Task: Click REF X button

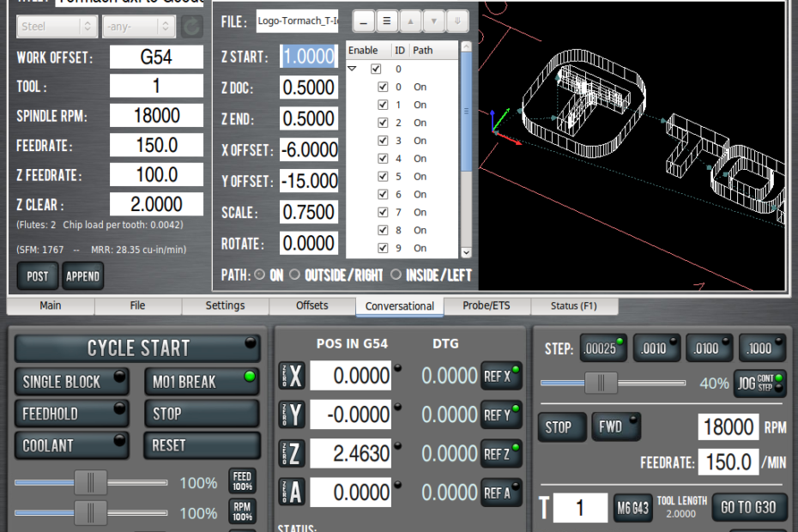Action: (501, 376)
